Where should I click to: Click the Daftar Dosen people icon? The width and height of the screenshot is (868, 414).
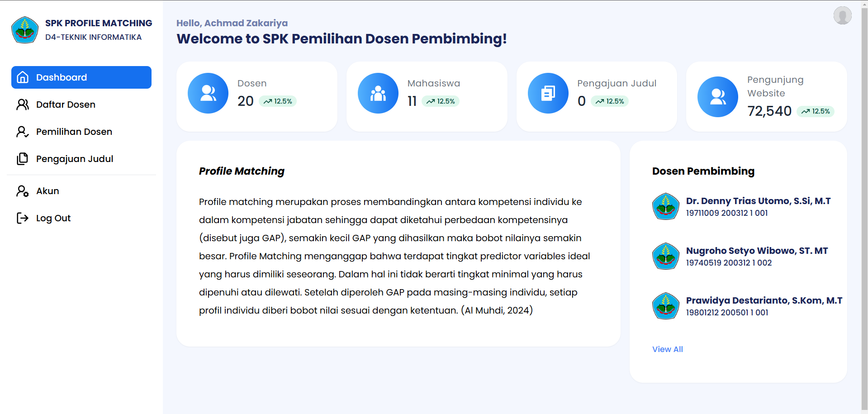pos(23,105)
